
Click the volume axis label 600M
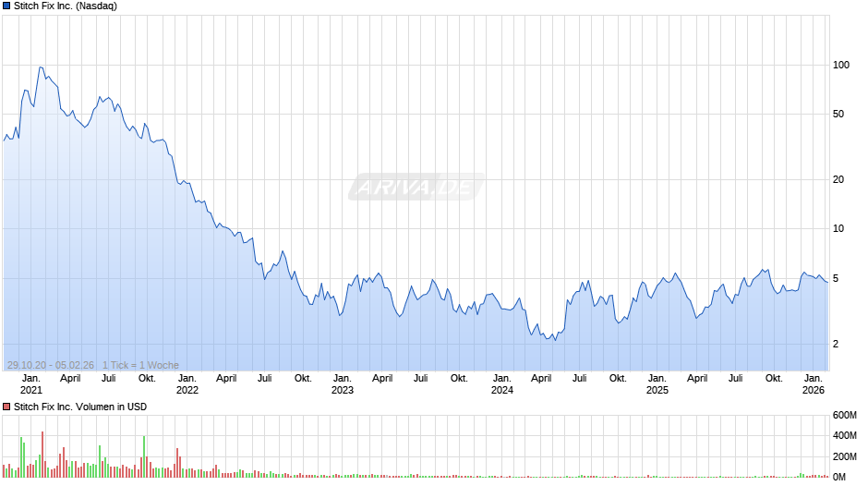845,415
